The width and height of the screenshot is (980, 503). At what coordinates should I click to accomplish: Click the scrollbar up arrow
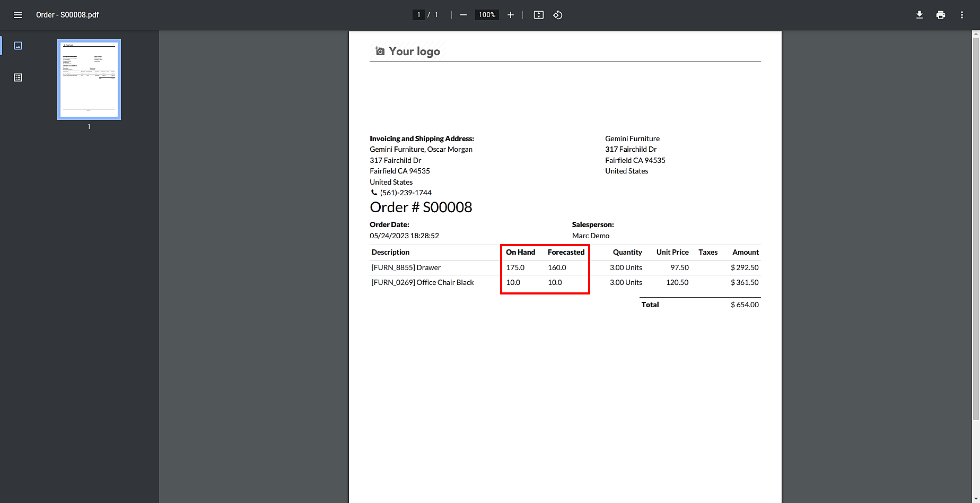[976, 34]
